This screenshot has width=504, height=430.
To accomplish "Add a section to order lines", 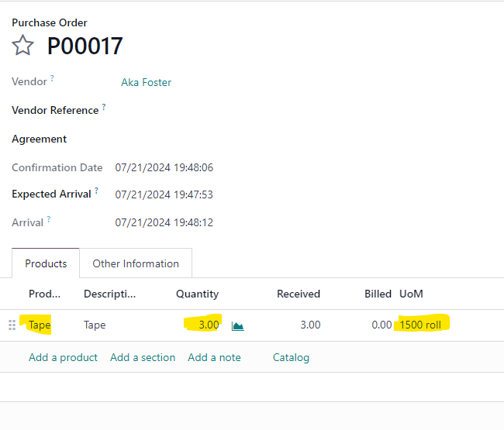I will click(143, 357).
